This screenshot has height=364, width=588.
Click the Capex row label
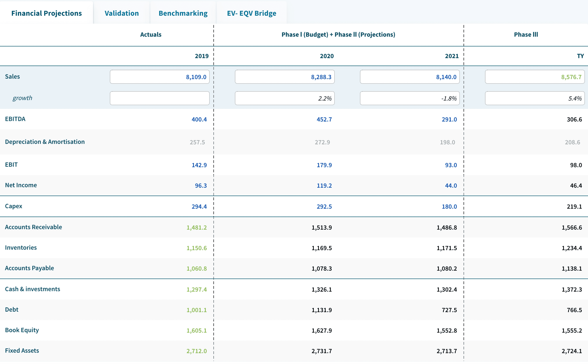(x=14, y=206)
